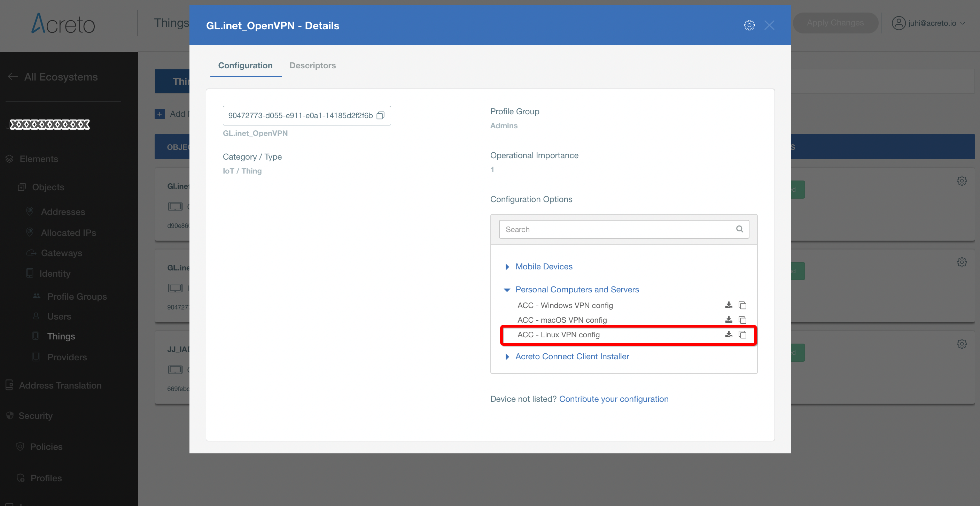Image resolution: width=980 pixels, height=506 pixels.
Task: Click the IoT / Thing category value
Action: [242, 171]
